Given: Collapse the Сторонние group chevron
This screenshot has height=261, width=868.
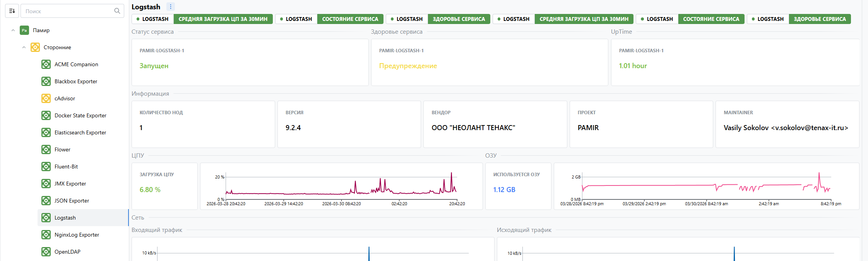Looking at the screenshot, I should (24, 47).
